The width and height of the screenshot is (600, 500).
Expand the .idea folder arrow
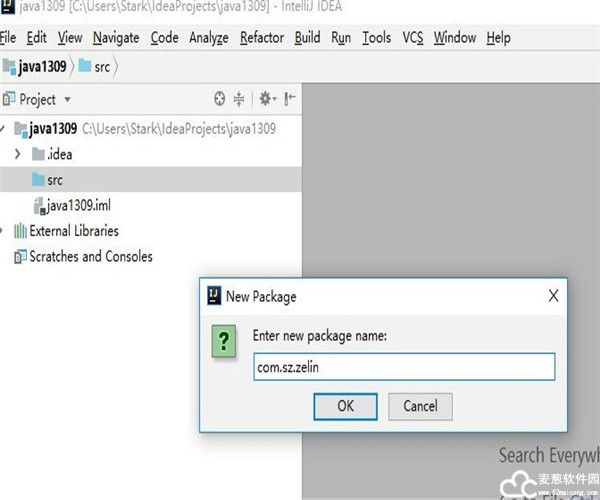[x=18, y=154]
